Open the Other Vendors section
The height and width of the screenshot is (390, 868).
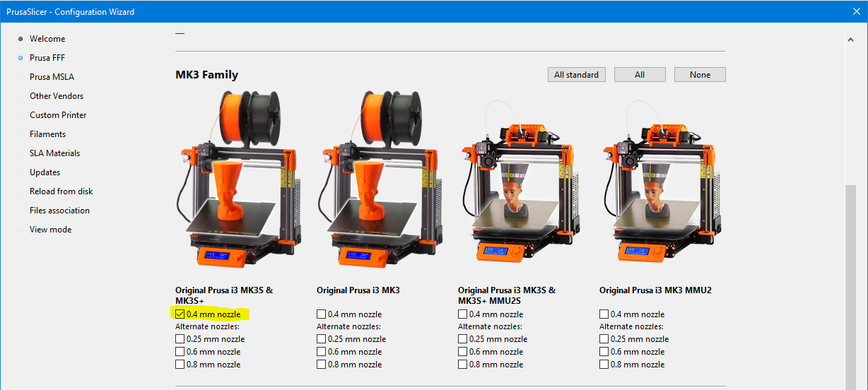(x=57, y=96)
